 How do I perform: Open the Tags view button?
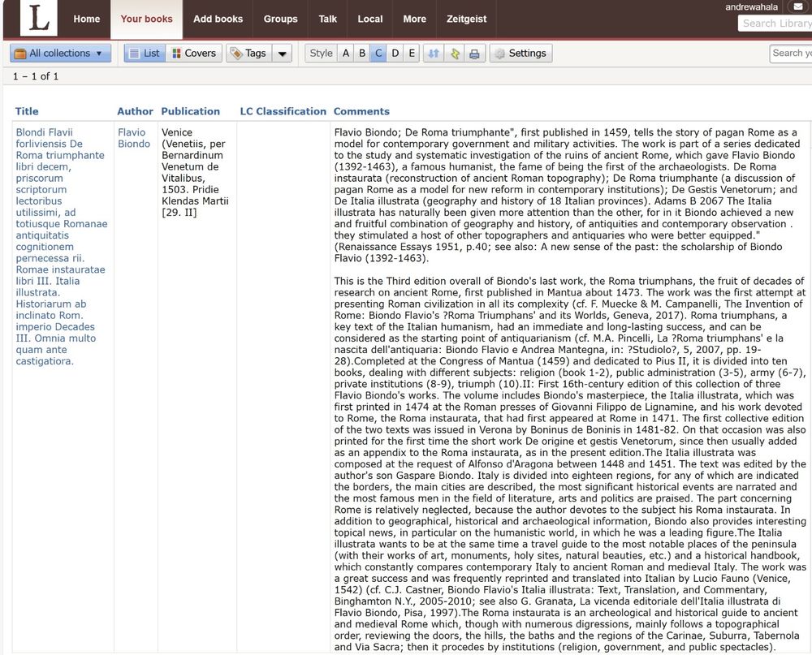(248, 53)
